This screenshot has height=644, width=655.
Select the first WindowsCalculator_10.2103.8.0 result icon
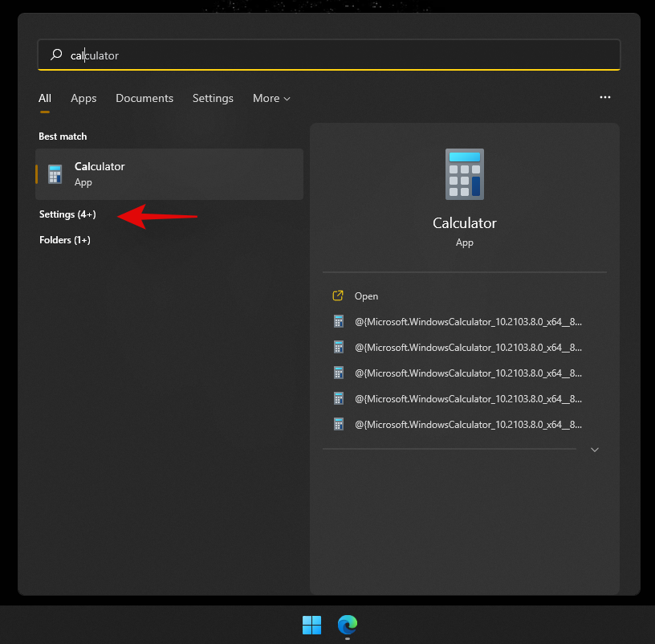[338, 321]
